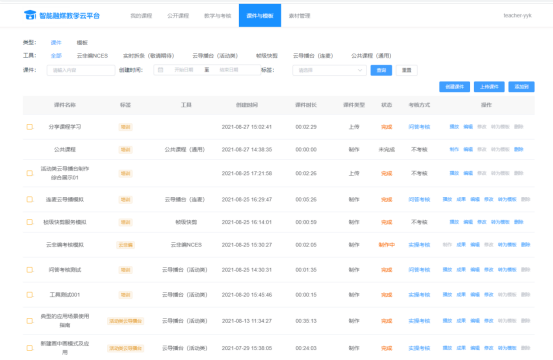Switch to the 教学与考核 tab
553x360 pixels.
(218, 16)
